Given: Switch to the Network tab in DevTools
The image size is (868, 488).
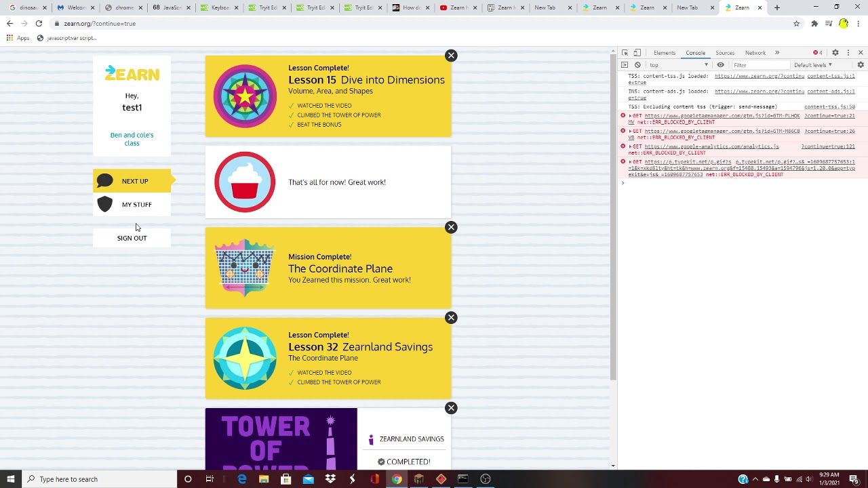Looking at the screenshot, I should tap(755, 53).
